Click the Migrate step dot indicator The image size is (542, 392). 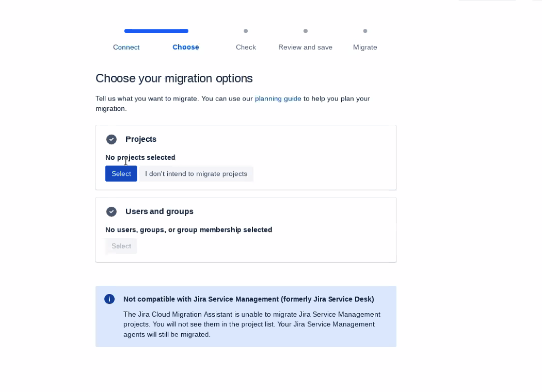point(365,31)
